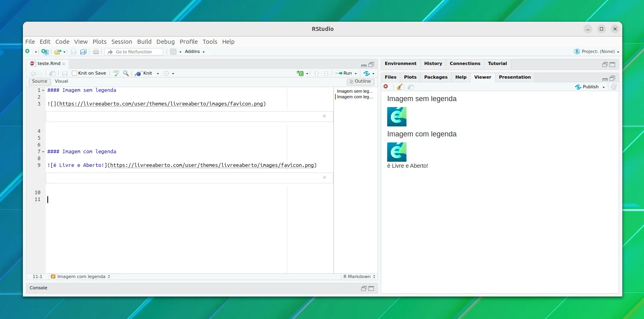The height and width of the screenshot is (319, 644).
Task: Collapse the image preview under line 3
Action: click(324, 116)
